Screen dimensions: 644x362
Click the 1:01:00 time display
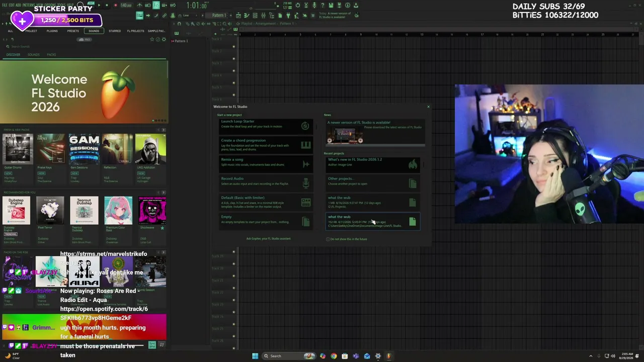(x=196, y=6)
